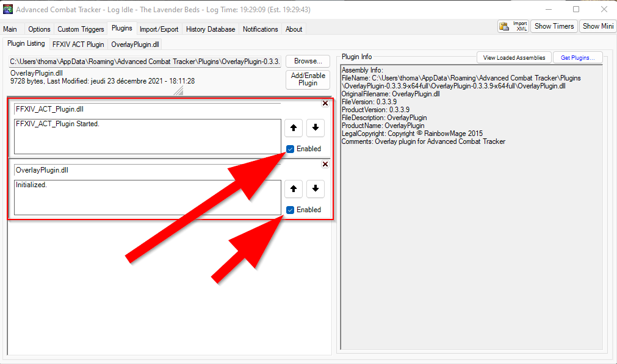Switch to the OverlayPlugin.dll tab
The width and height of the screenshot is (617, 364).
(x=135, y=44)
